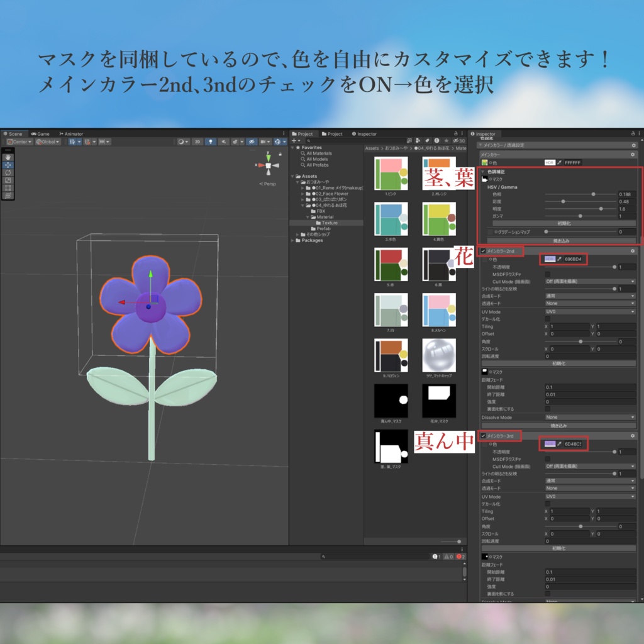The height and width of the screenshot is (644, 644).
Task: Click the eyedropper next to 696BD4
Action: pyautogui.click(x=559, y=258)
